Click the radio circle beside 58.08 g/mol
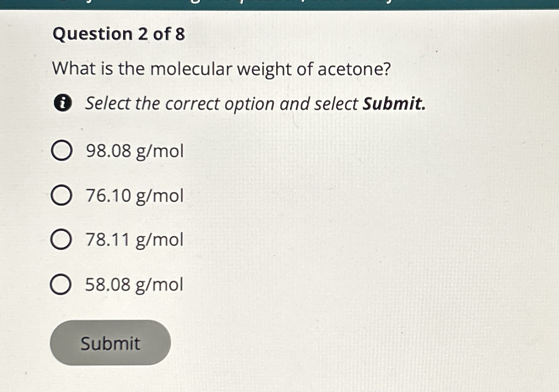 [62, 284]
